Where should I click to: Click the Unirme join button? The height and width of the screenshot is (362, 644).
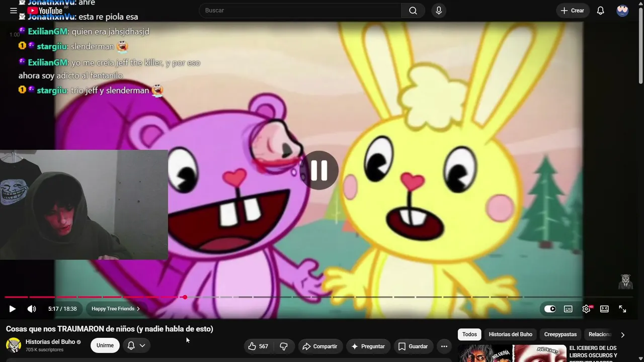pyautogui.click(x=105, y=345)
